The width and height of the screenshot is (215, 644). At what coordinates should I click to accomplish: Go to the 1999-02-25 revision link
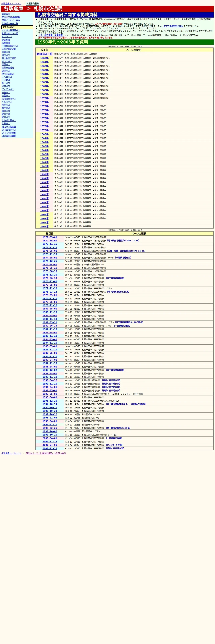click(50, 428)
